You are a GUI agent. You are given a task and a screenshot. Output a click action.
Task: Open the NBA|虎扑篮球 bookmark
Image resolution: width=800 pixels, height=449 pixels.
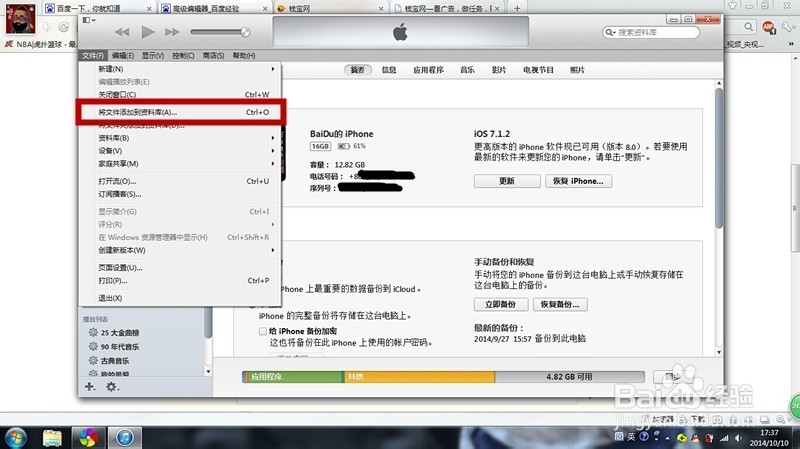click(41, 44)
